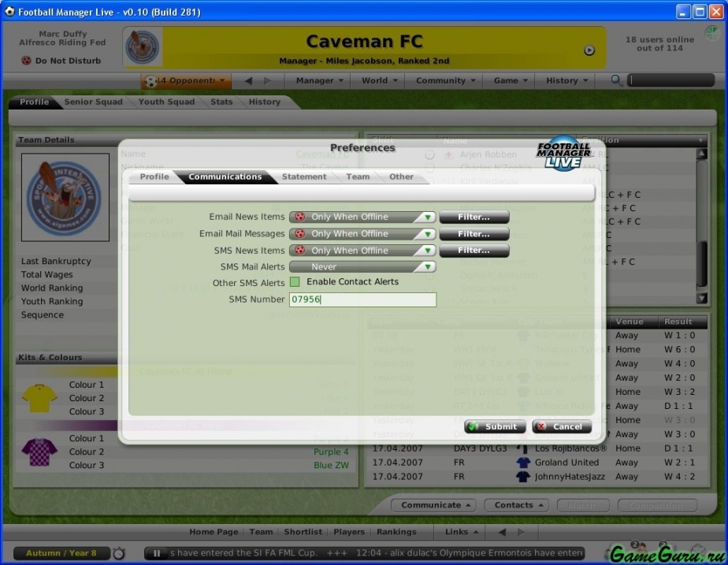Click the alarm clock icon beside Autumn / Year 8

[119, 553]
